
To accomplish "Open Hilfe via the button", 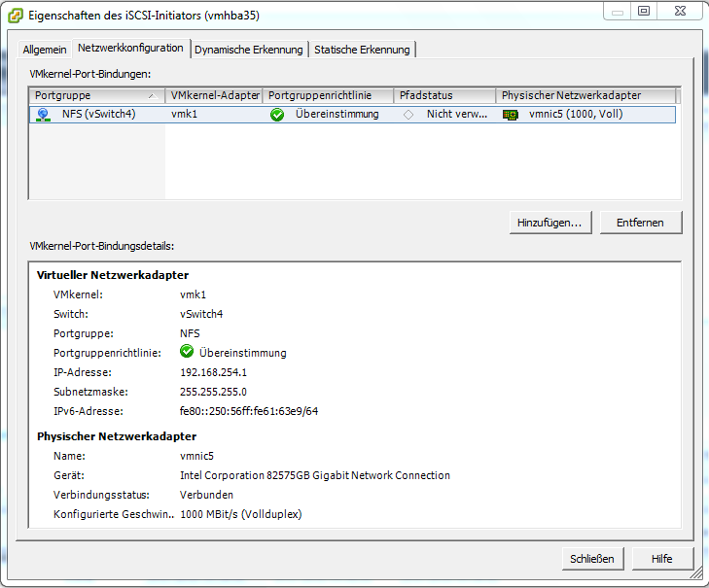I will (662, 559).
